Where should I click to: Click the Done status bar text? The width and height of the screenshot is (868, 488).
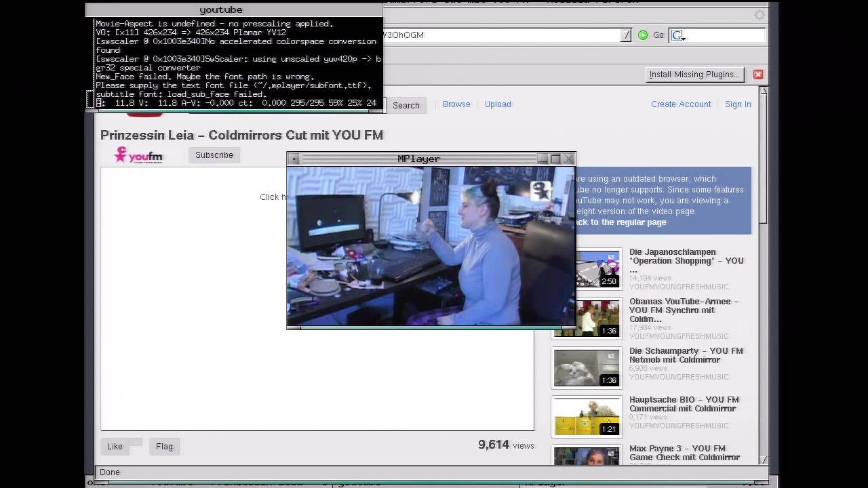(109, 472)
